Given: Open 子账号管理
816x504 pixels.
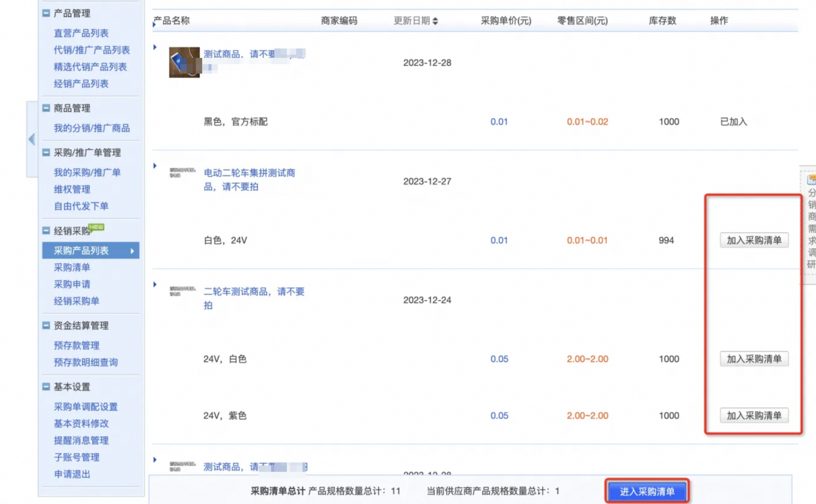Looking at the screenshot, I should (x=76, y=457).
